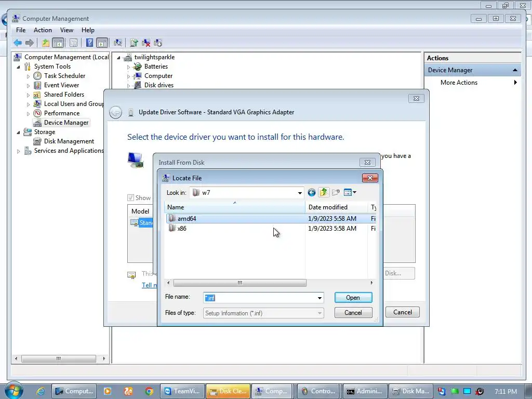
Task: Open the File menu
Action: [21, 30]
